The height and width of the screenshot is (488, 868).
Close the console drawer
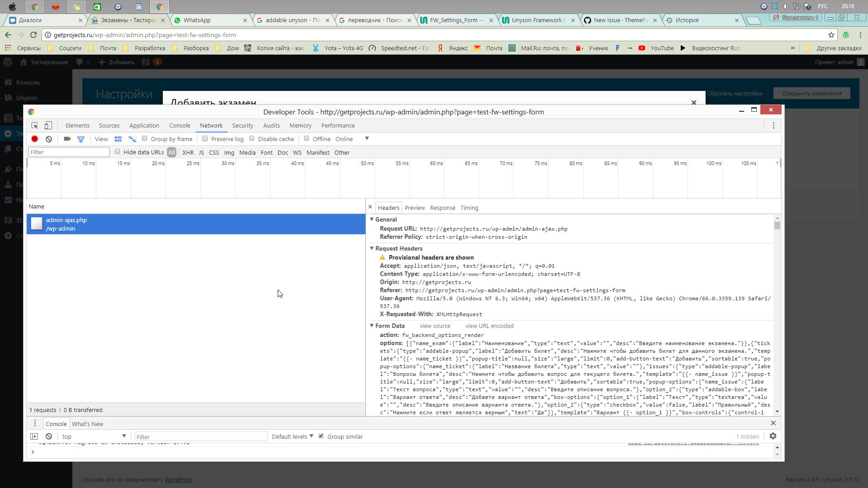773,423
